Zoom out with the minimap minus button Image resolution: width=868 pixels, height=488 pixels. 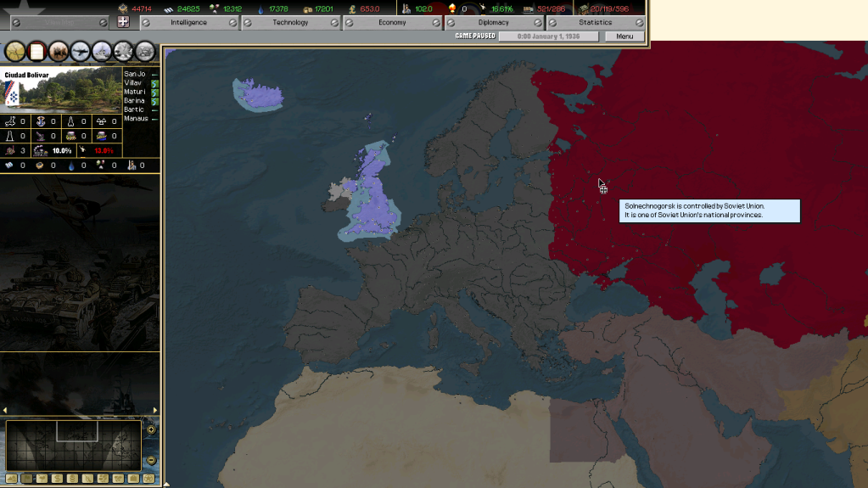click(151, 460)
